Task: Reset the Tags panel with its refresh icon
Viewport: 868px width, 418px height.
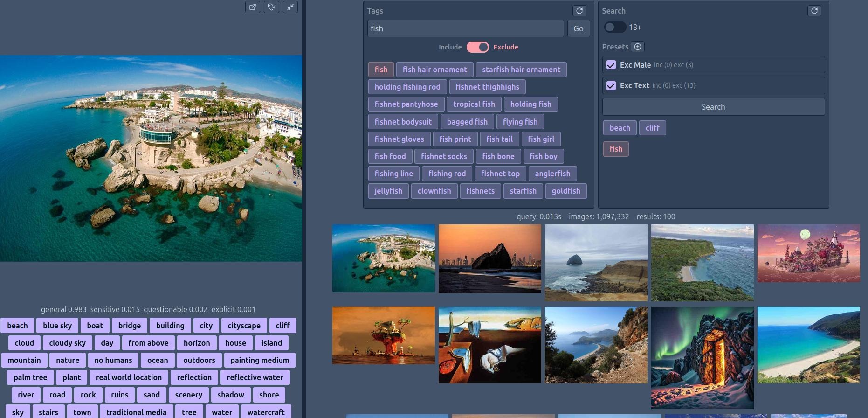Action: coord(579,11)
